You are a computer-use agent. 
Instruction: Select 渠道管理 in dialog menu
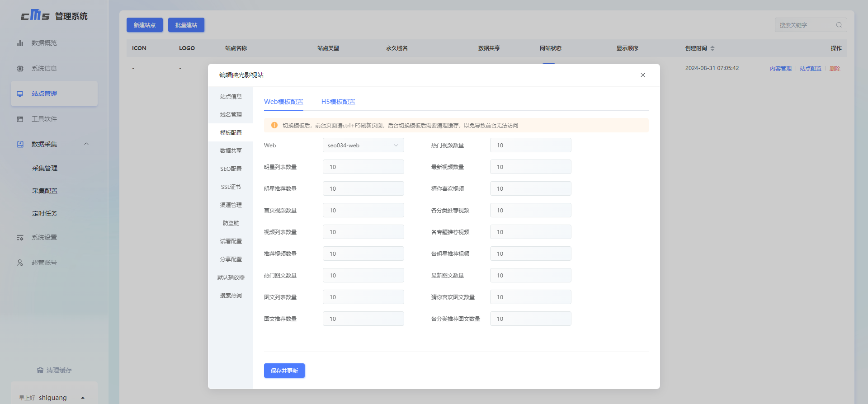(231, 205)
